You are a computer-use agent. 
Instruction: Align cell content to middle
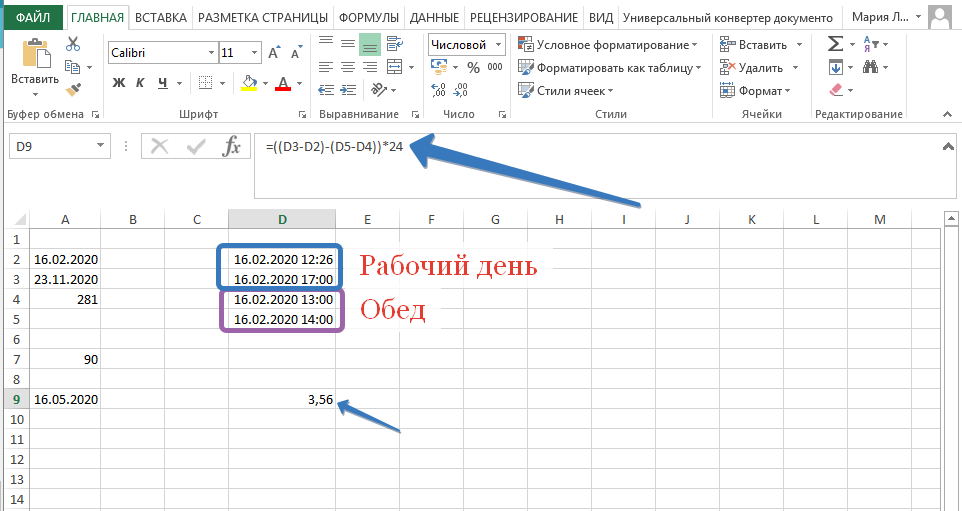[x=348, y=44]
